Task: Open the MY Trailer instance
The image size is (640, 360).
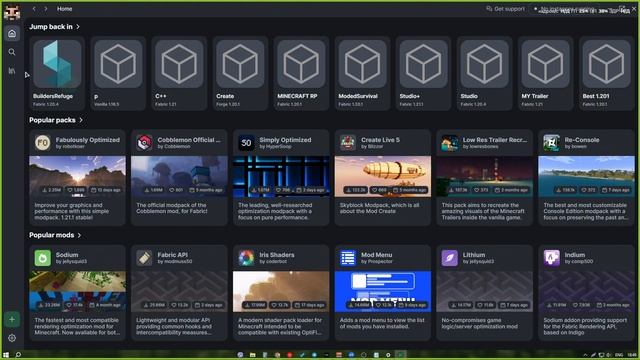Action: click(x=545, y=73)
